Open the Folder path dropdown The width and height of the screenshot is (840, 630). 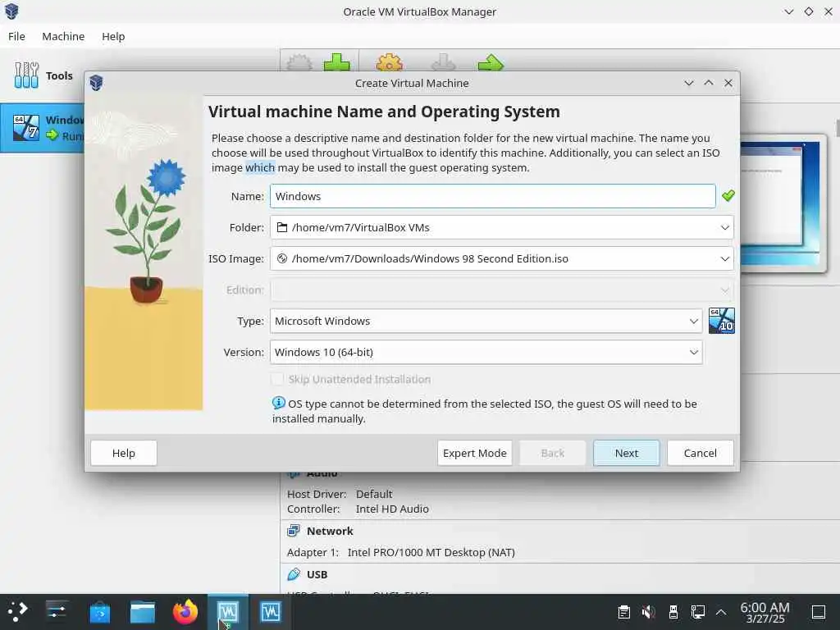coord(501,228)
